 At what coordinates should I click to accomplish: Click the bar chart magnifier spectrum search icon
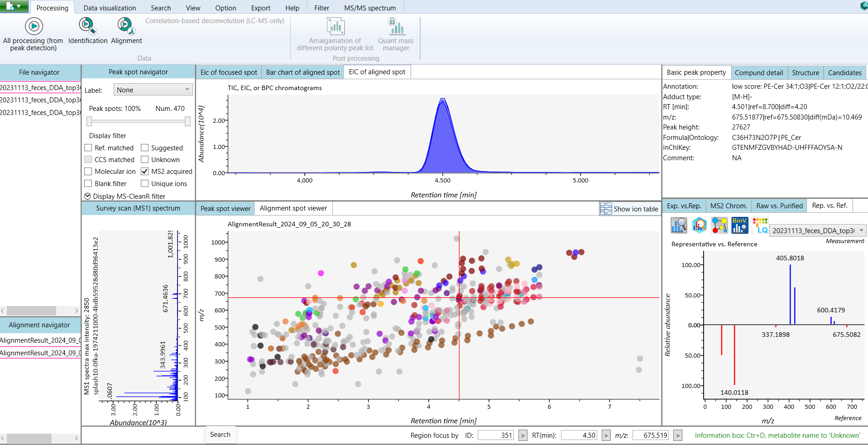[x=678, y=225]
